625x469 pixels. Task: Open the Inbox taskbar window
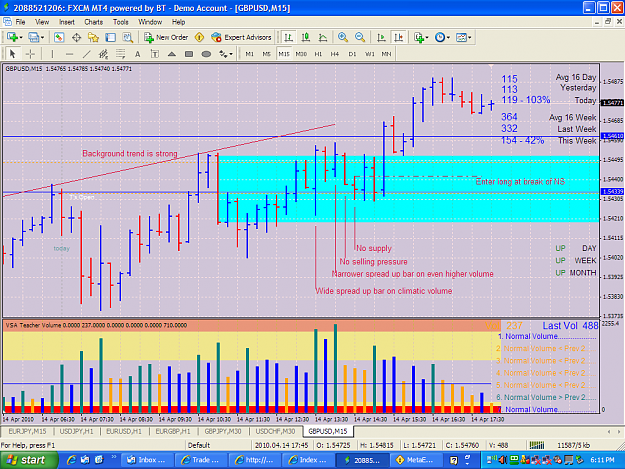(x=146, y=460)
